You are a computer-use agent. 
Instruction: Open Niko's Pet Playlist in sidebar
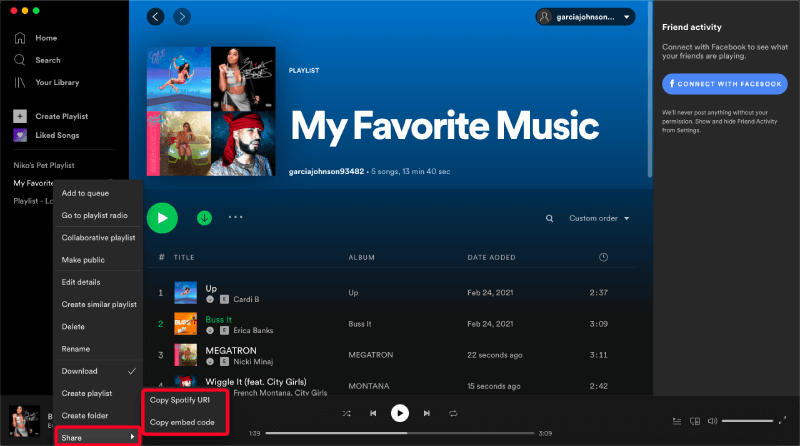[44, 165]
